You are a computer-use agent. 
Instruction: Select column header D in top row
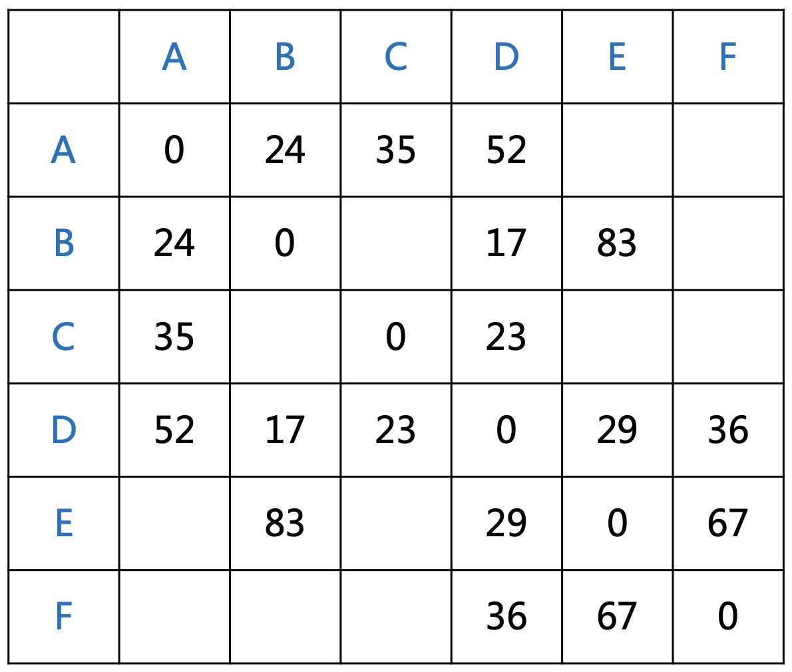click(506, 57)
